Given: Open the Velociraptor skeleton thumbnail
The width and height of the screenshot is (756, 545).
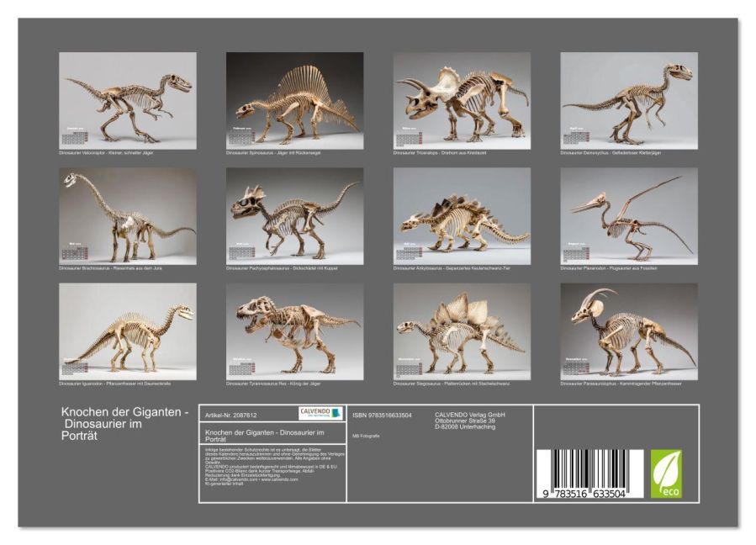Looking at the screenshot, I should [x=128, y=100].
